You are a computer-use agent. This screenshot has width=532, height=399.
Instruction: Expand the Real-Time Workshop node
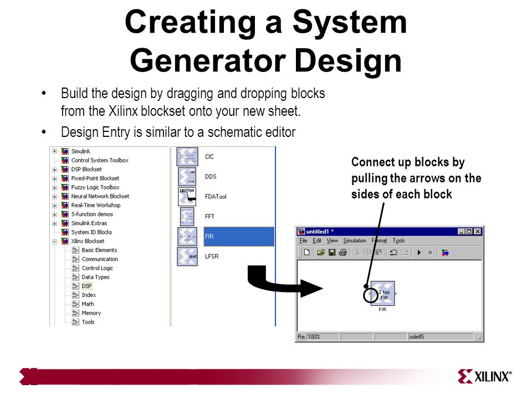tap(54, 205)
